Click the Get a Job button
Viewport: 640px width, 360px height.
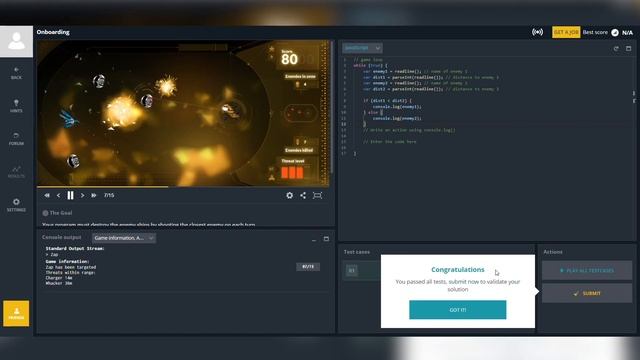[x=566, y=32]
